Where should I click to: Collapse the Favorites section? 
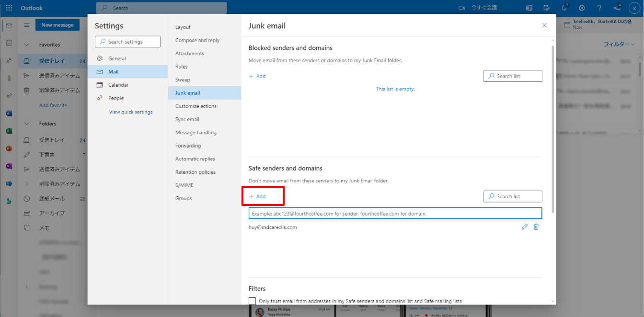[27, 45]
